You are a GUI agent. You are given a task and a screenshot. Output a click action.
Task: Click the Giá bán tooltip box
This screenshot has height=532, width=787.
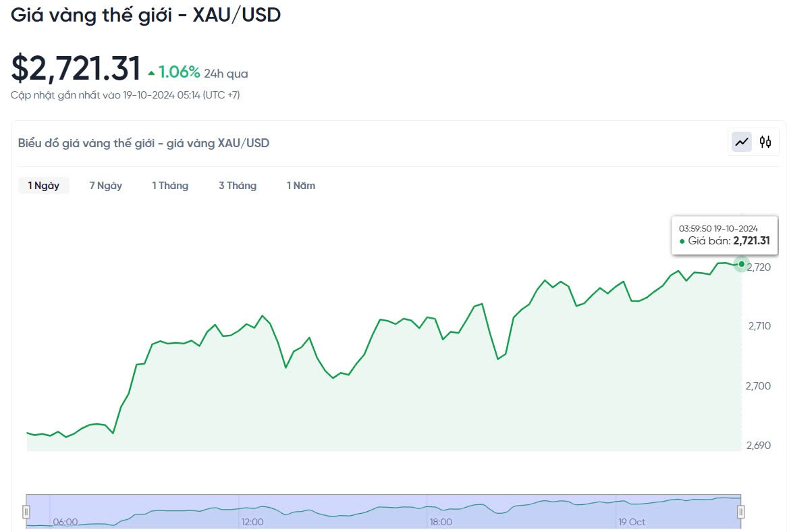(x=725, y=235)
